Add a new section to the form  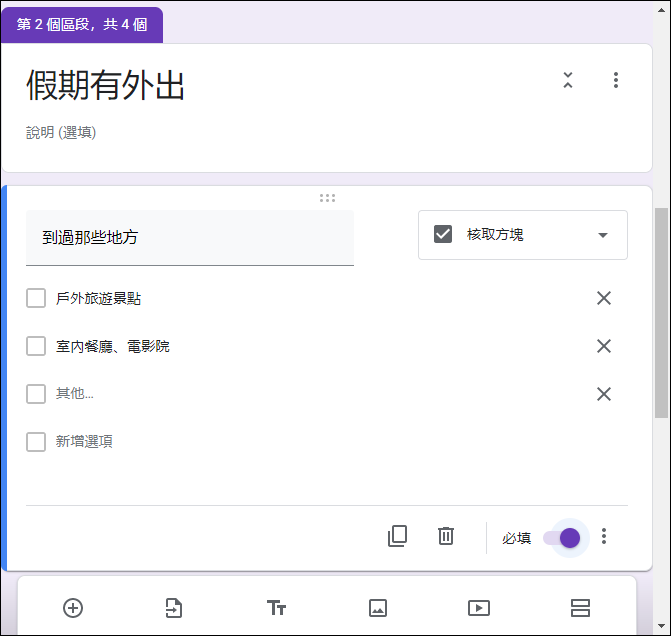pos(580,608)
